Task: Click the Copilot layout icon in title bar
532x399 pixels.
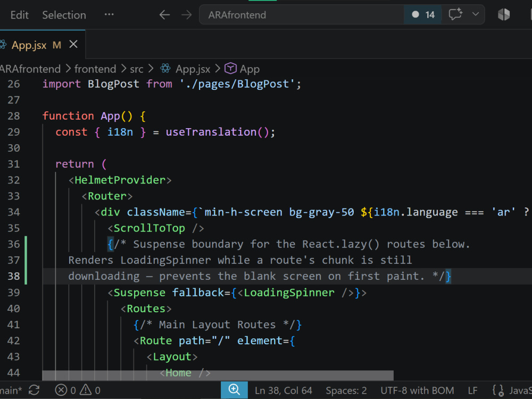Action: [504, 14]
